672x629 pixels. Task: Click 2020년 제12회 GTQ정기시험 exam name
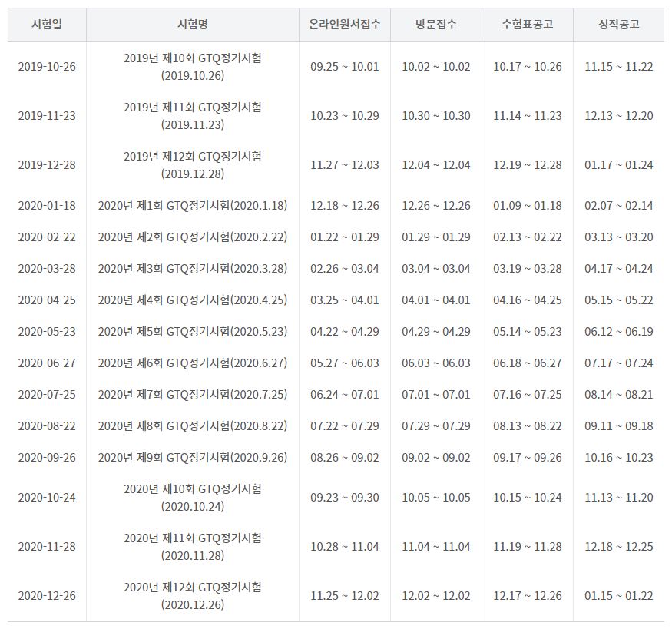pyautogui.click(x=193, y=596)
